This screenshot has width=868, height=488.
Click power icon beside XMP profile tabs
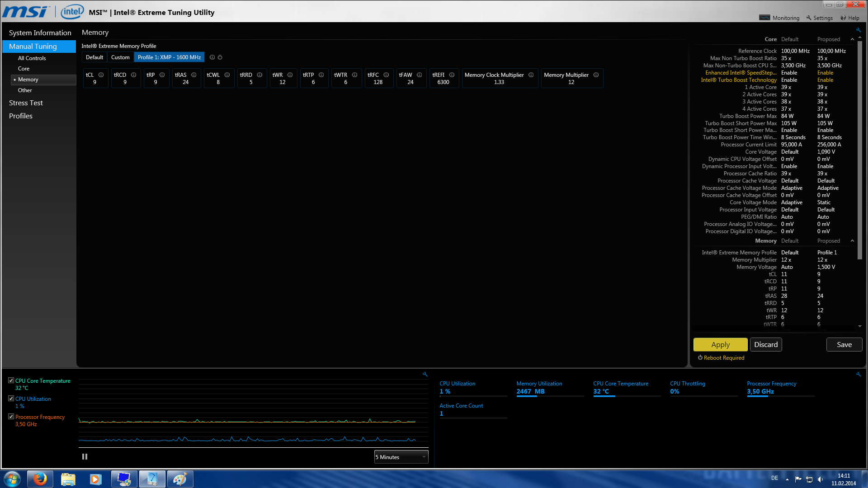click(x=220, y=57)
